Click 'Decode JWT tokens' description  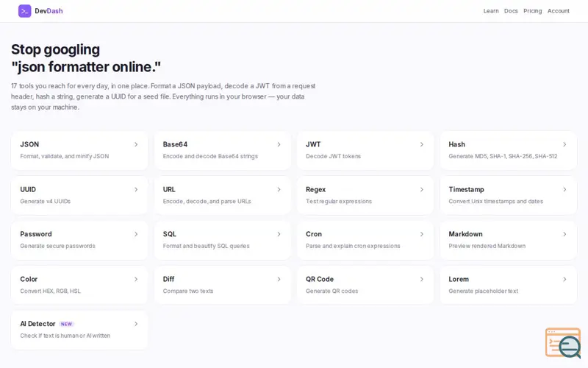pyautogui.click(x=333, y=156)
